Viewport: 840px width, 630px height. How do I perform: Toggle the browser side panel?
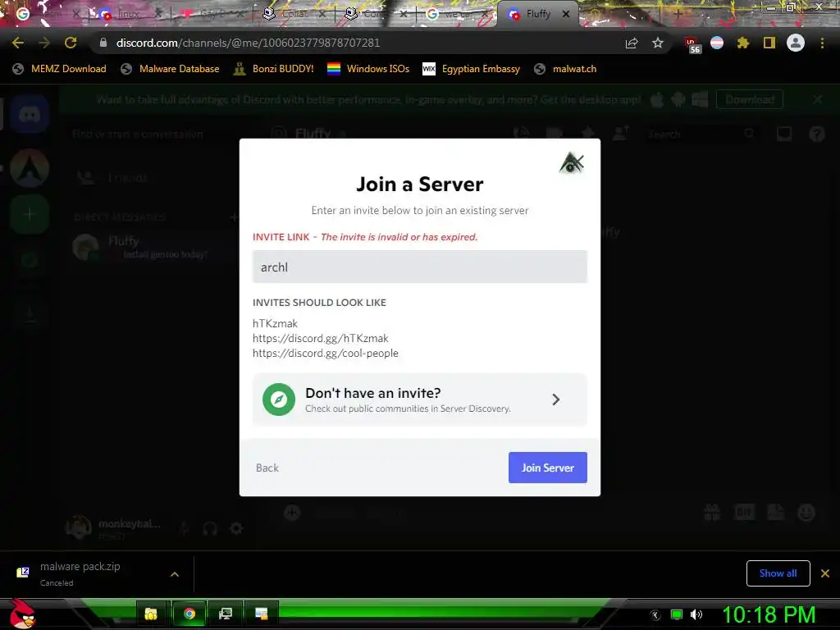pyautogui.click(x=769, y=43)
